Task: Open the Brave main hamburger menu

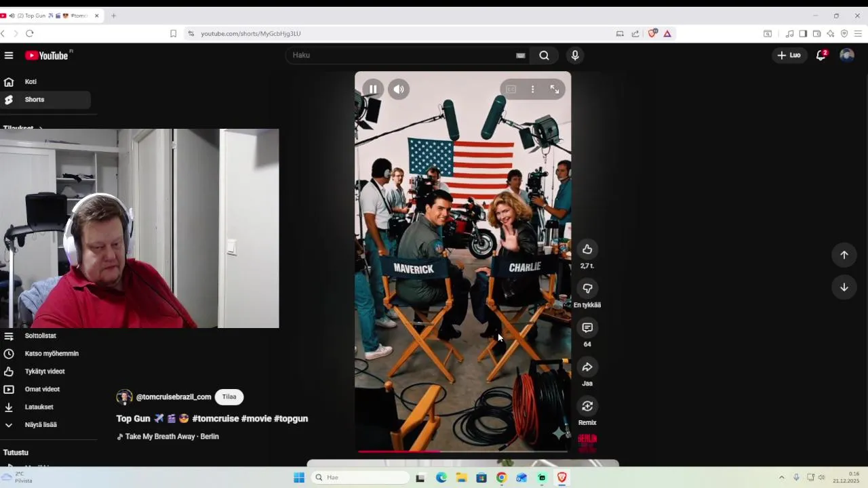Action: click(x=858, y=33)
